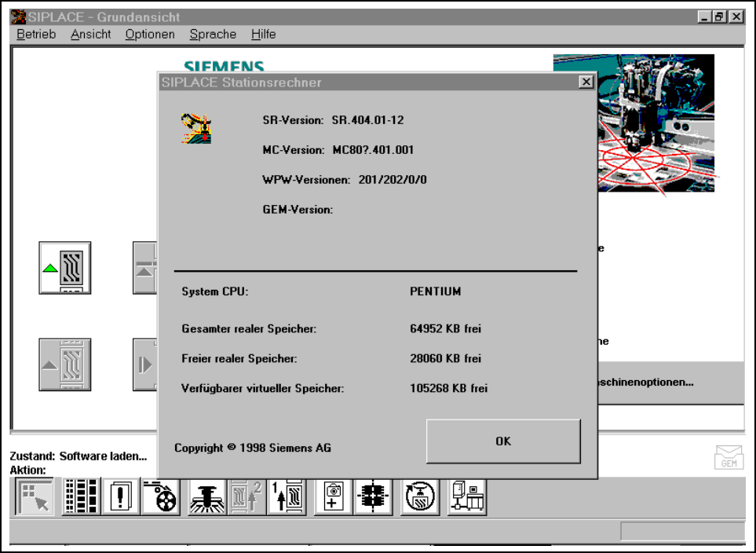The height and width of the screenshot is (553, 756).
Task: Click the partially hidden button with up arrow
Action: [145, 268]
